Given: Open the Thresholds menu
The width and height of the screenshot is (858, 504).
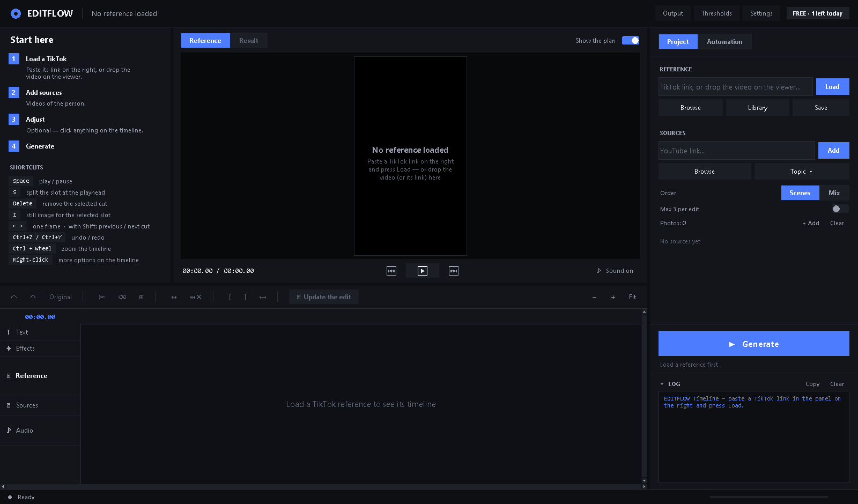Looking at the screenshot, I should [x=716, y=13].
